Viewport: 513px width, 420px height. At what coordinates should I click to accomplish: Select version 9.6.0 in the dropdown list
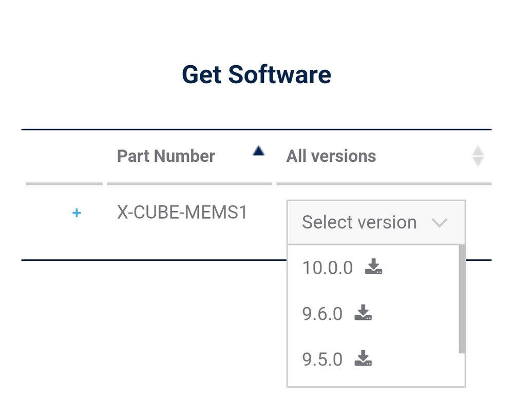[322, 314]
